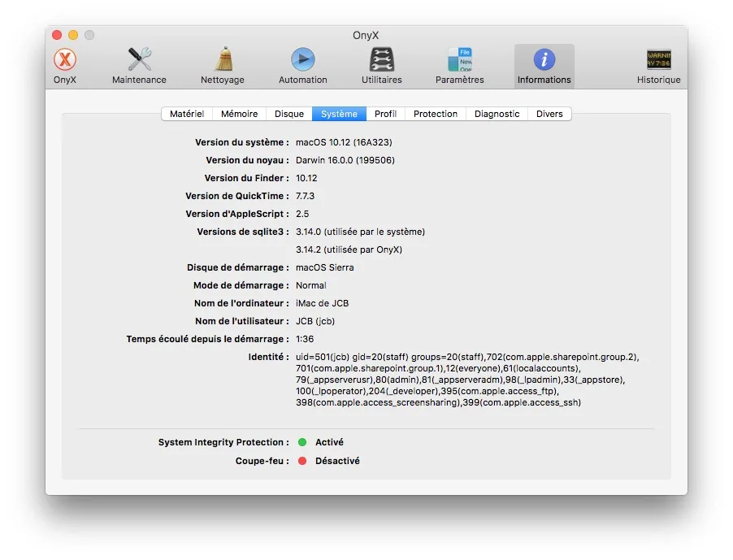Click the Temps écoulé depuis le démarrage label

point(207,339)
